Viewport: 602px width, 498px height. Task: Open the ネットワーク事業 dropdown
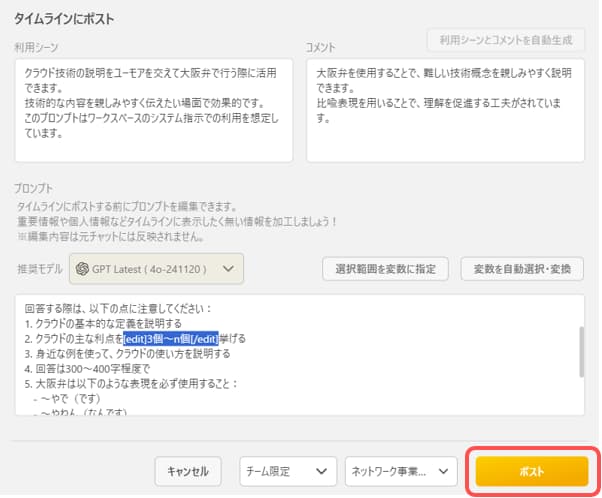(400, 470)
